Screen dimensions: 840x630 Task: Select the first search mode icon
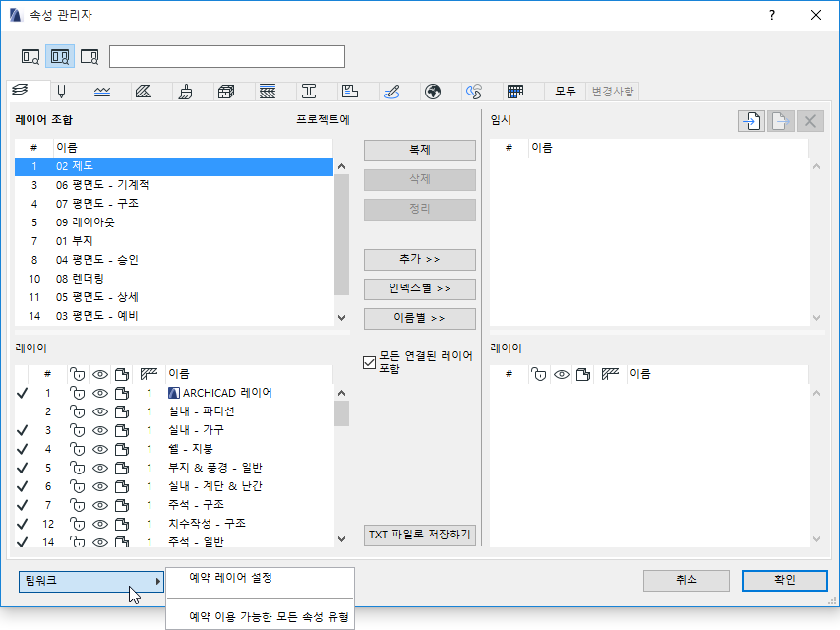(x=30, y=56)
